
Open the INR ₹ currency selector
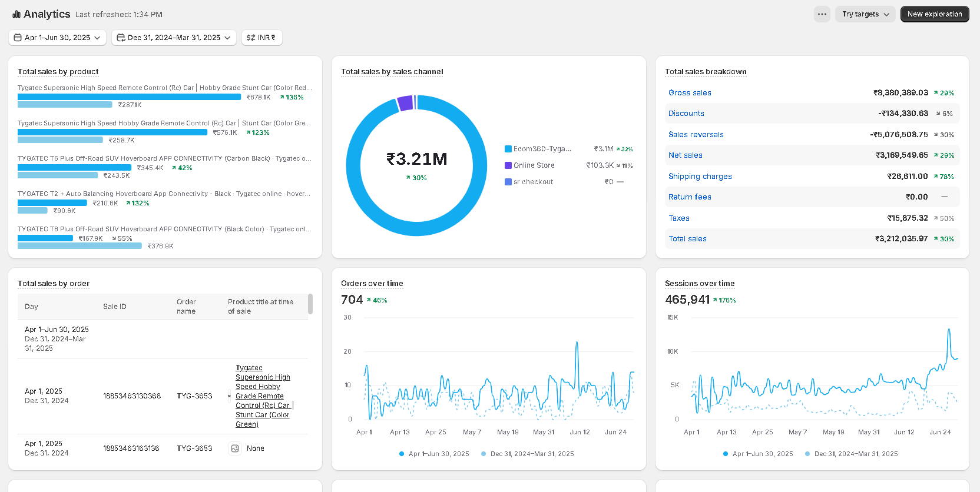point(261,38)
